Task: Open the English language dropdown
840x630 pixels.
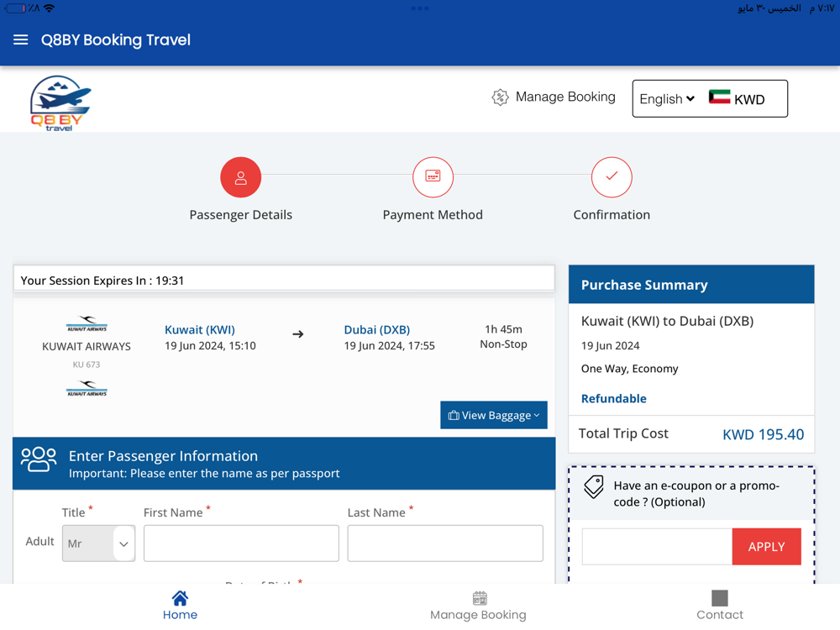Action: tap(667, 99)
